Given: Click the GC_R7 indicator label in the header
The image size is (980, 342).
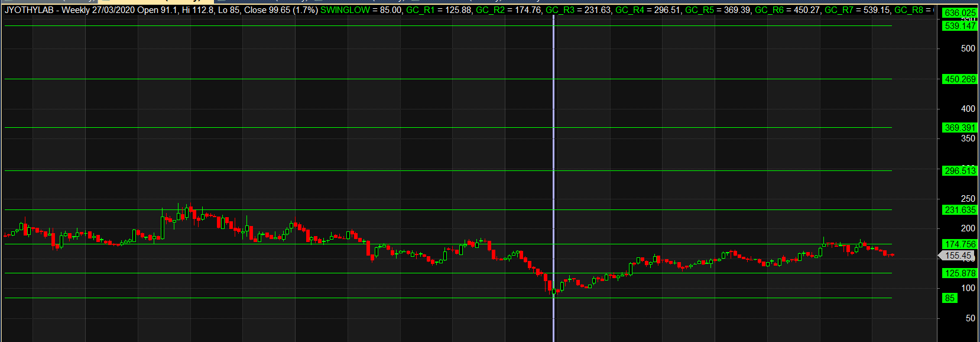Looking at the screenshot, I should point(839,10).
